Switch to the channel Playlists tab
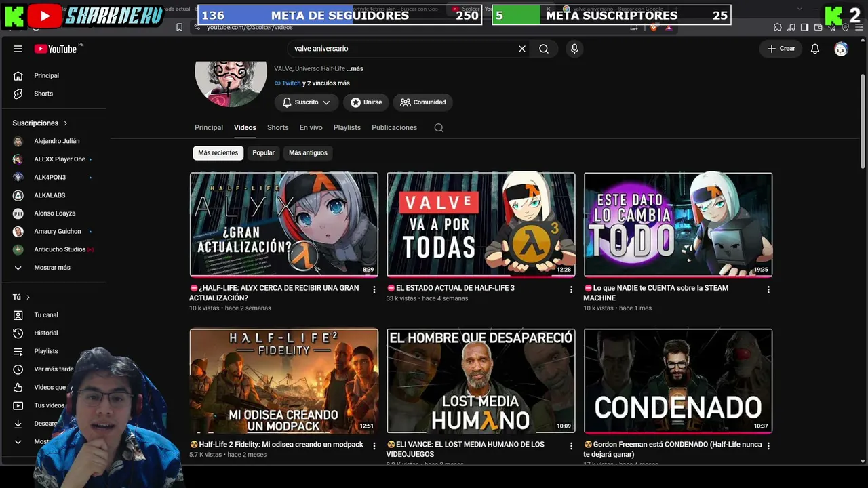 (347, 128)
